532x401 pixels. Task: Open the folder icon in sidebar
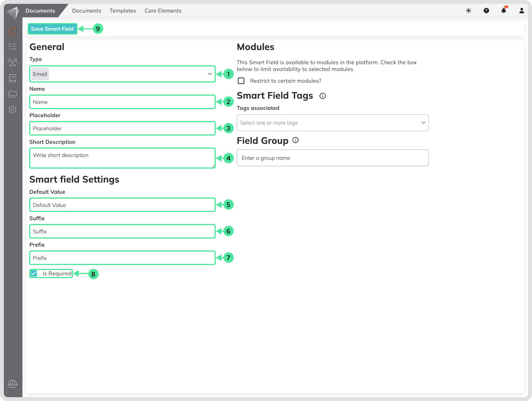[x=13, y=94]
